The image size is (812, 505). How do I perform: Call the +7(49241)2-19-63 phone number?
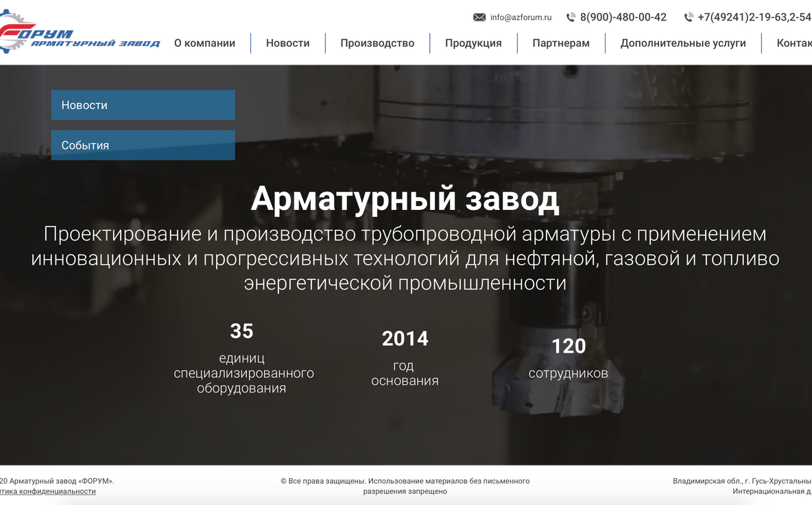pos(754,17)
